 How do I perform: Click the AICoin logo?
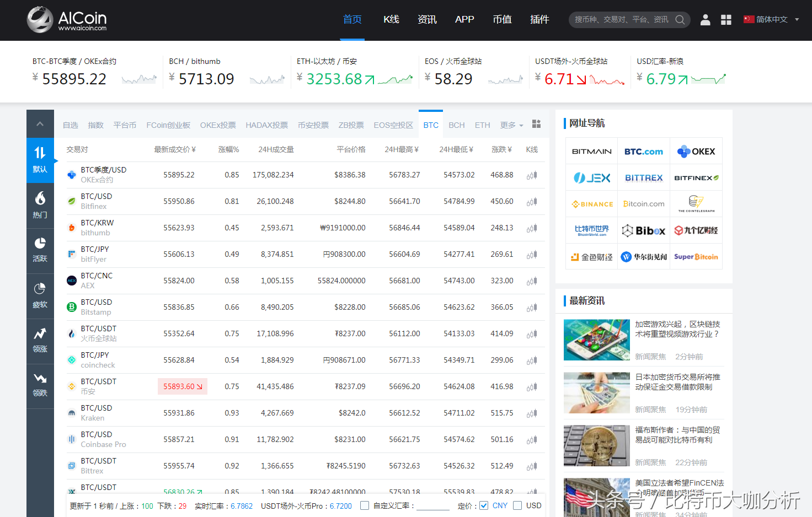pyautogui.click(x=67, y=19)
